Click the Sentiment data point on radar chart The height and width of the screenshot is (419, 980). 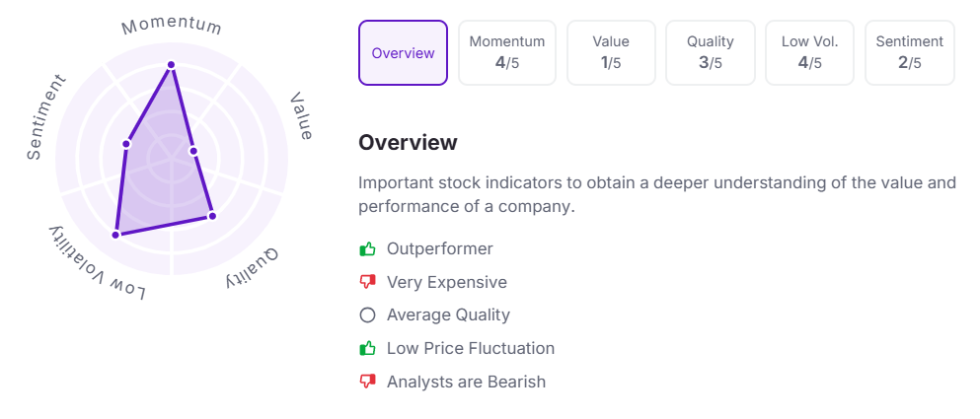126,144
